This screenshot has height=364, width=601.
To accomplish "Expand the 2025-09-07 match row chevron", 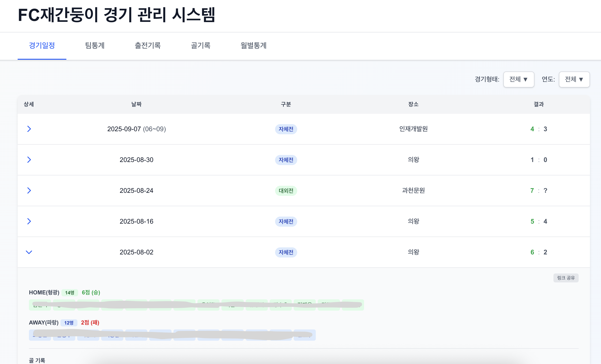I will [x=29, y=129].
